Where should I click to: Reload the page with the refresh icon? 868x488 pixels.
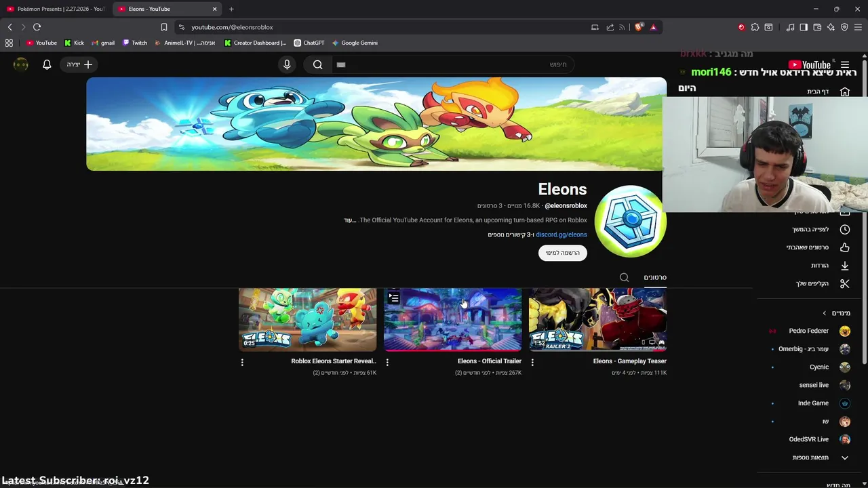37,27
